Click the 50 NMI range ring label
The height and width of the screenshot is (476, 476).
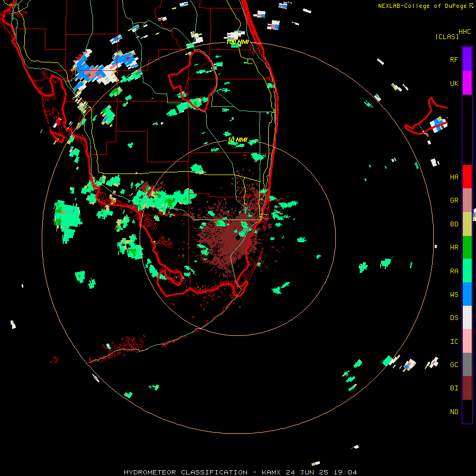coord(237,140)
